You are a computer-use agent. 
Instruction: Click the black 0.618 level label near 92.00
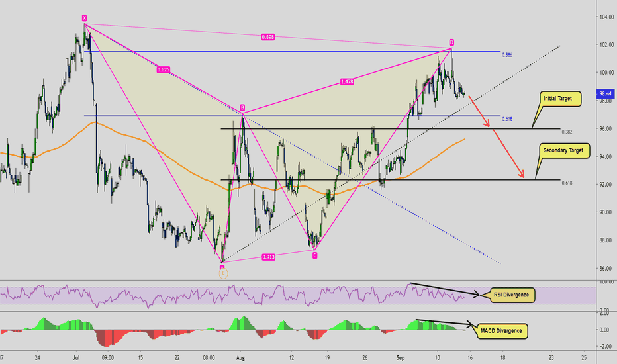567,183
